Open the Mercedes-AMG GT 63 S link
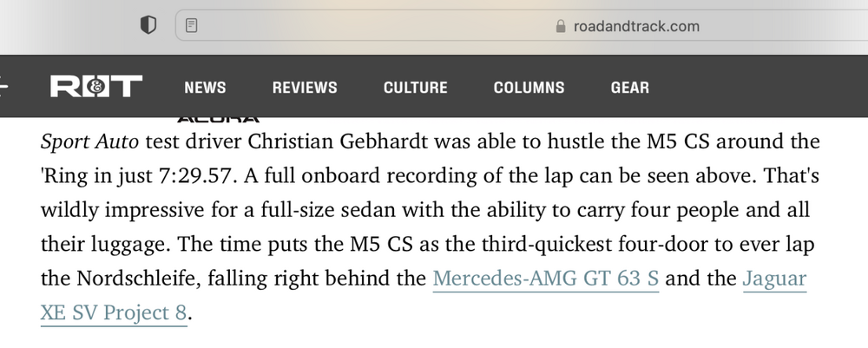This screenshot has height=348, width=868. click(545, 279)
